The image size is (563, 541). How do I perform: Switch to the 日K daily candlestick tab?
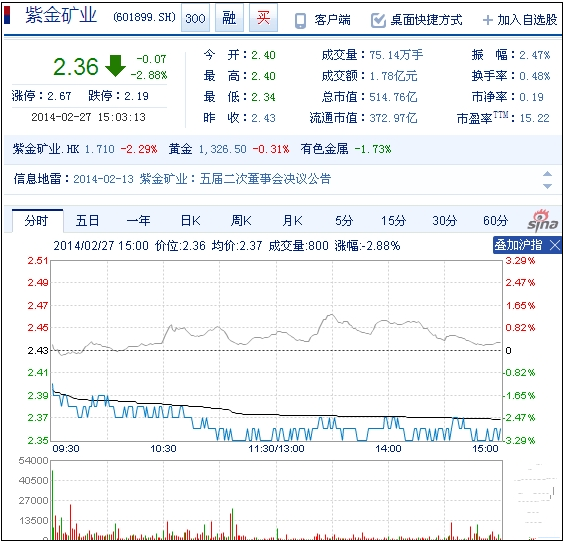click(190, 220)
